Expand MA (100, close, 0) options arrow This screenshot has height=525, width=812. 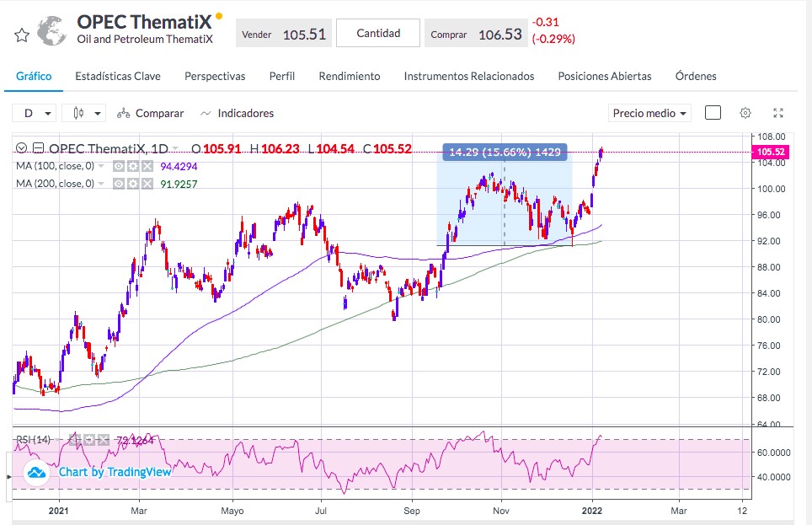(101, 166)
